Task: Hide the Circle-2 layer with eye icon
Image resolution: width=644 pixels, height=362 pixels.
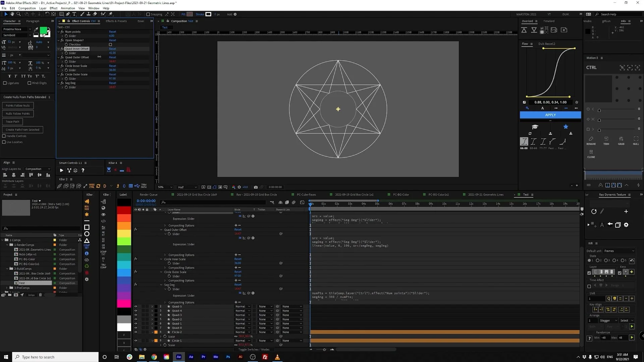Action: tap(136, 332)
